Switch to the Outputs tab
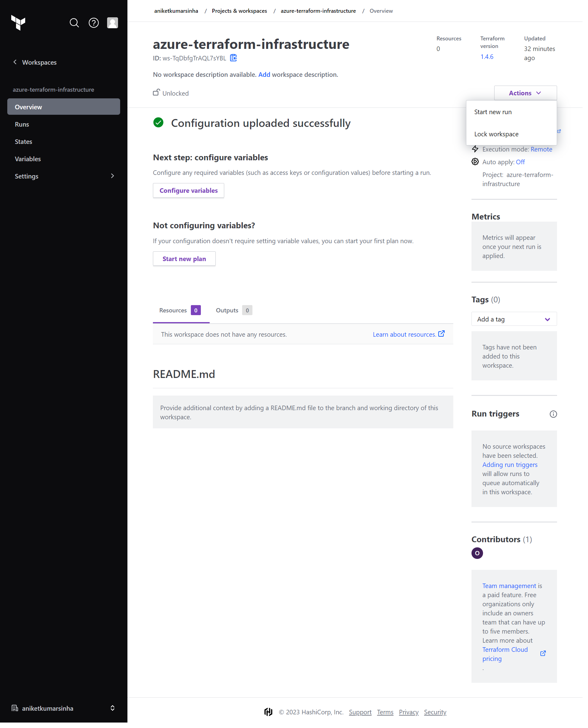The height and width of the screenshot is (728, 588). tap(236, 313)
